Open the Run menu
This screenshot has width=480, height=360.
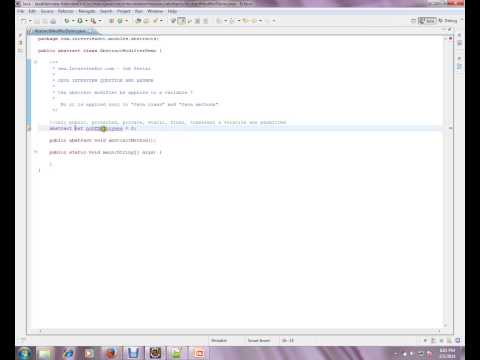(x=139, y=11)
